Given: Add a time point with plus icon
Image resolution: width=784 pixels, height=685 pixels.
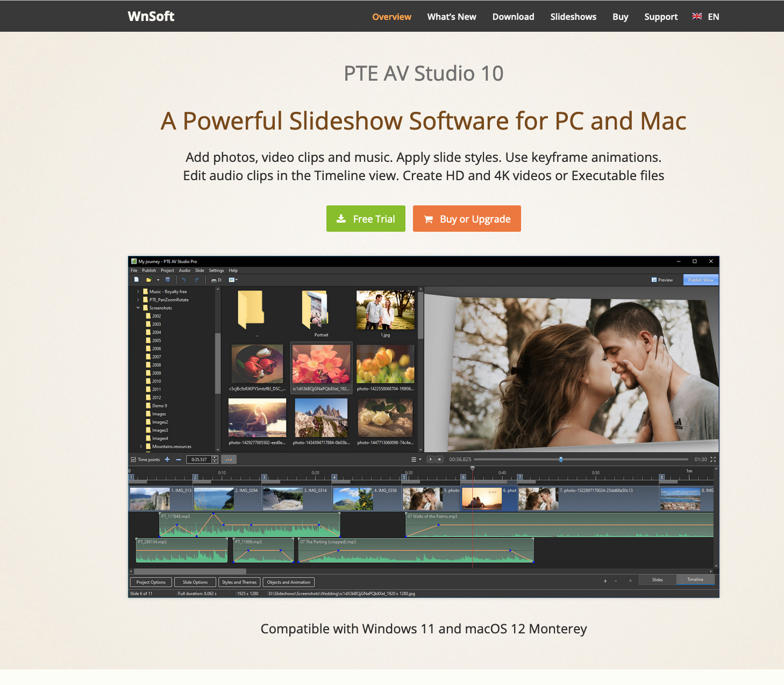Looking at the screenshot, I should 167,459.
